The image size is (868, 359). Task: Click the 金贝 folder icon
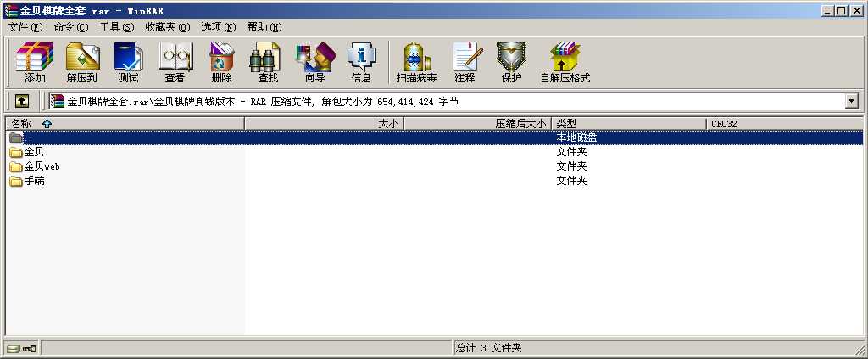pos(15,152)
